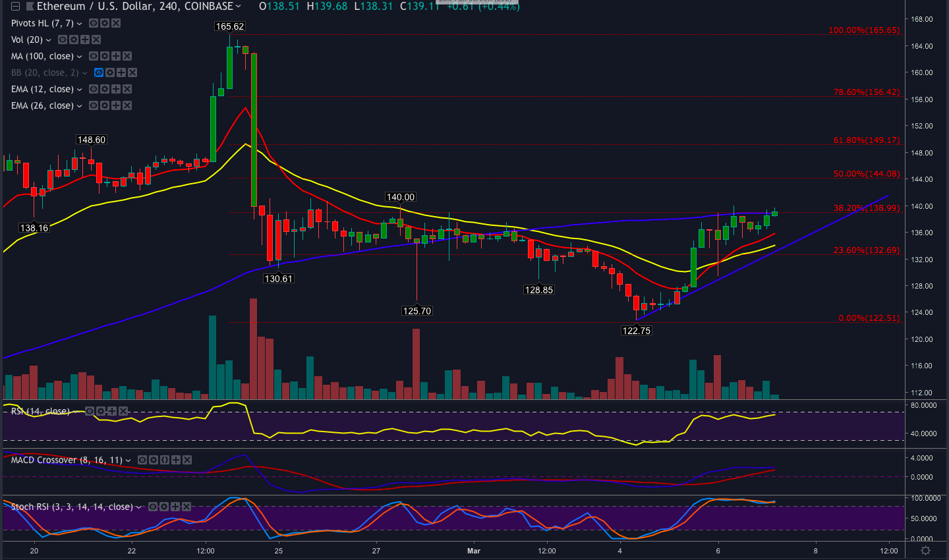Show the hidden BB (20, close, 2) indicator
The image size is (949, 560).
[x=99, y=72]
